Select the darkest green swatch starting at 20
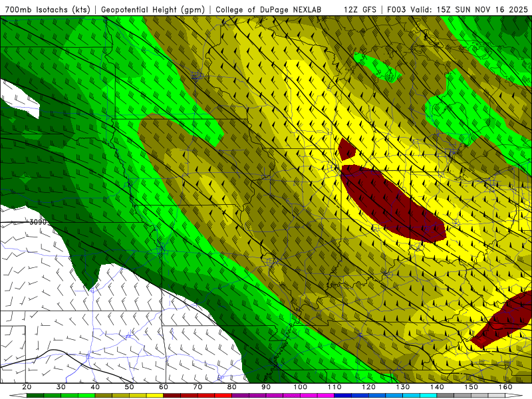Viewport: 532px width, 399px height. [x=35, y=396]
